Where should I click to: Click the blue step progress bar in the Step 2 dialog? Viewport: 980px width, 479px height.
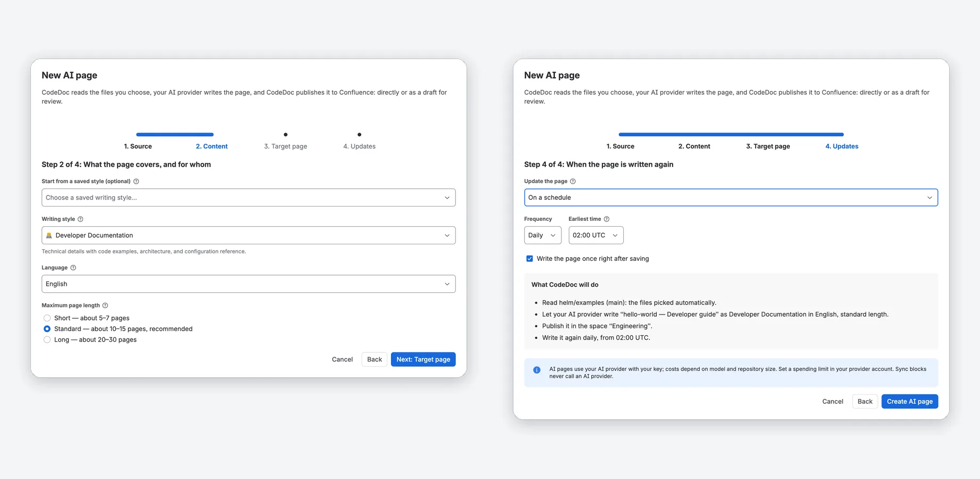175,135
